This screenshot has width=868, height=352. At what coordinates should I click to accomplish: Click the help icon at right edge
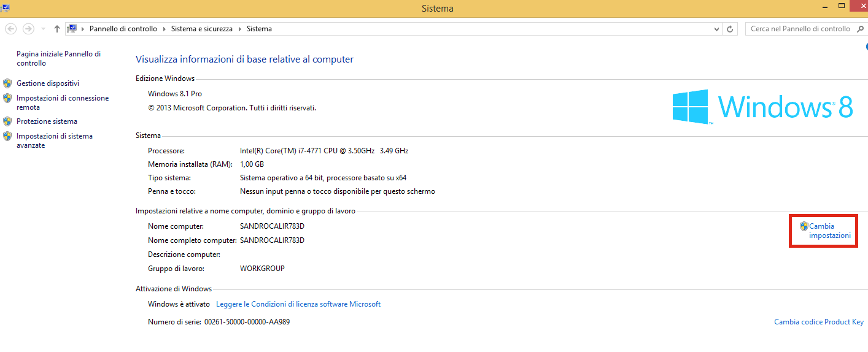[x=866, y=47]
